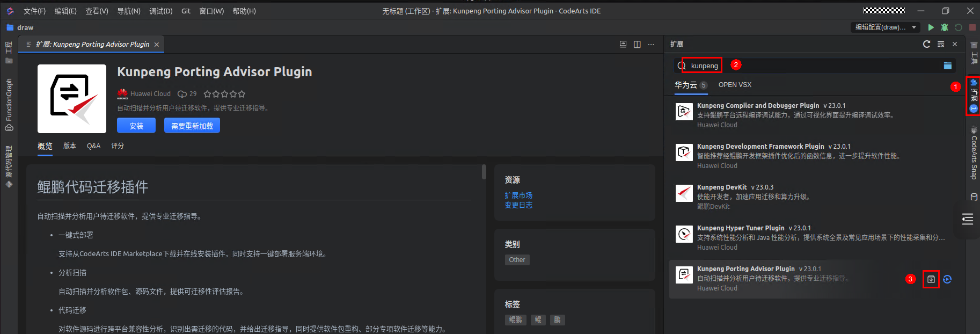Image resolution: width=980 pixels, height=334 pixels.
Task: Open the 帮助(H) menu
Action: pos(244,11)
